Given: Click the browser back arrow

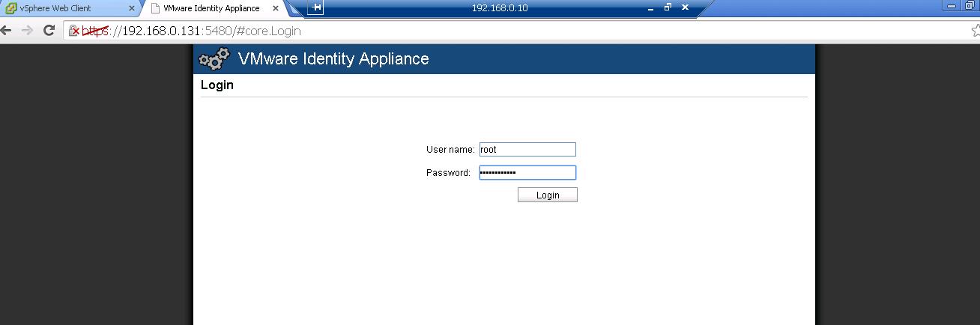Looking at the screenshot, I should click(7, 31).
